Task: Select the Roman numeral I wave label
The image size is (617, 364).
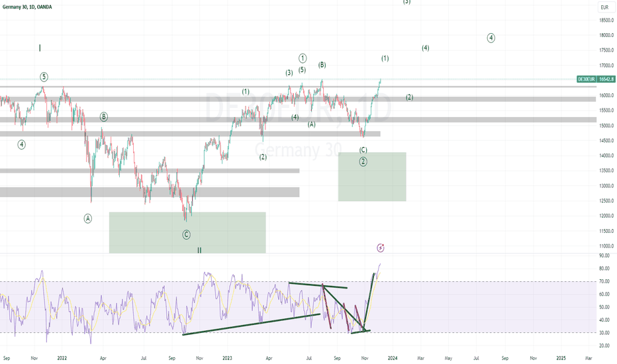Action: coord(40,48)
